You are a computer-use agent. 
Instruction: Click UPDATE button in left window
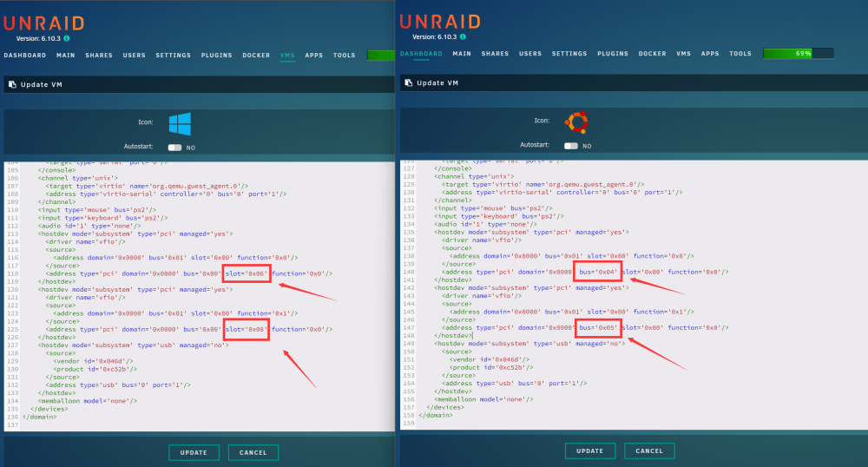click(194, 452)
